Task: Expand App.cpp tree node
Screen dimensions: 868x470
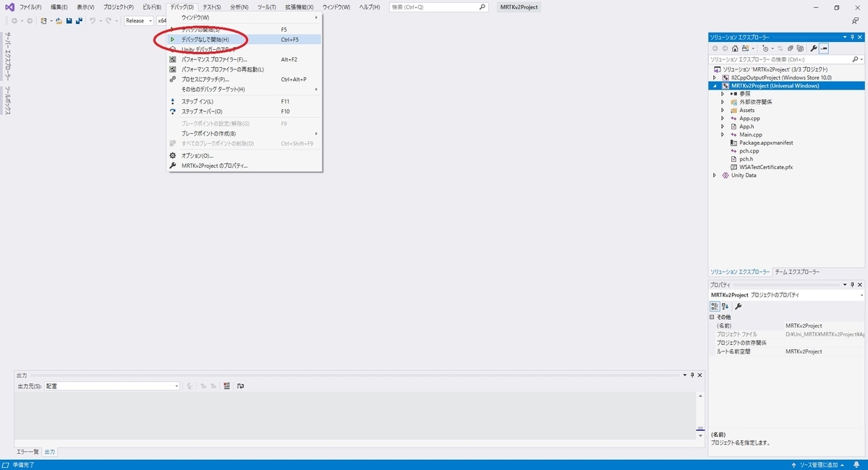Action: point(723,118)
